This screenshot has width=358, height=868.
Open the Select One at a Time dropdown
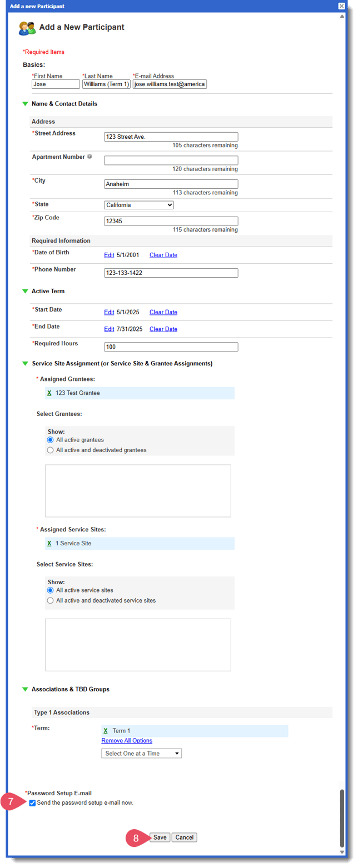(x=141, y=754)
